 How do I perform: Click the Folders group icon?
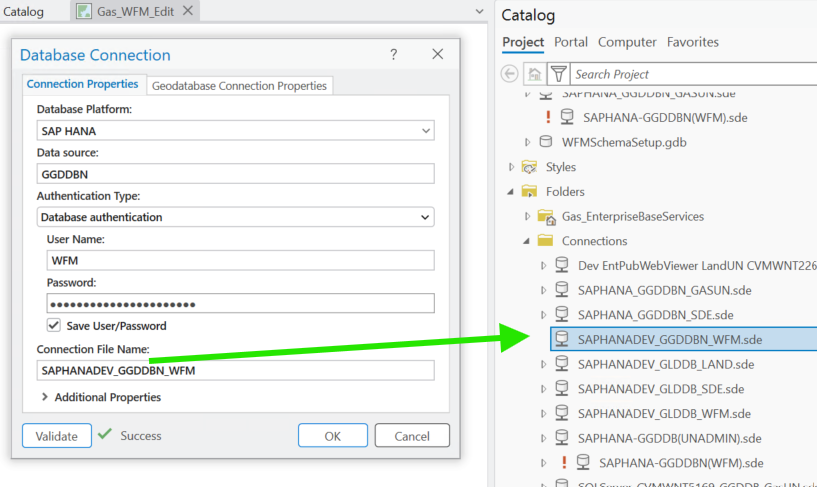click(x=529, y=191)
